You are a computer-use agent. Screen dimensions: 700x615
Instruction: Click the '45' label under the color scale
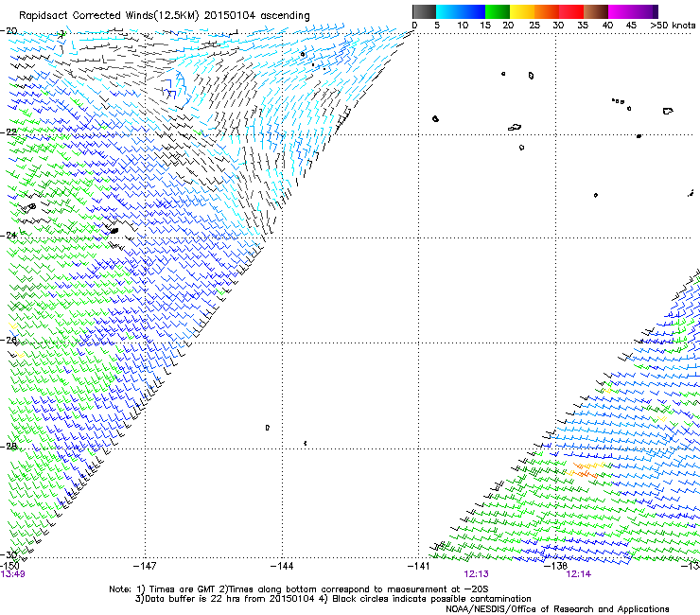tap(631, 26)
